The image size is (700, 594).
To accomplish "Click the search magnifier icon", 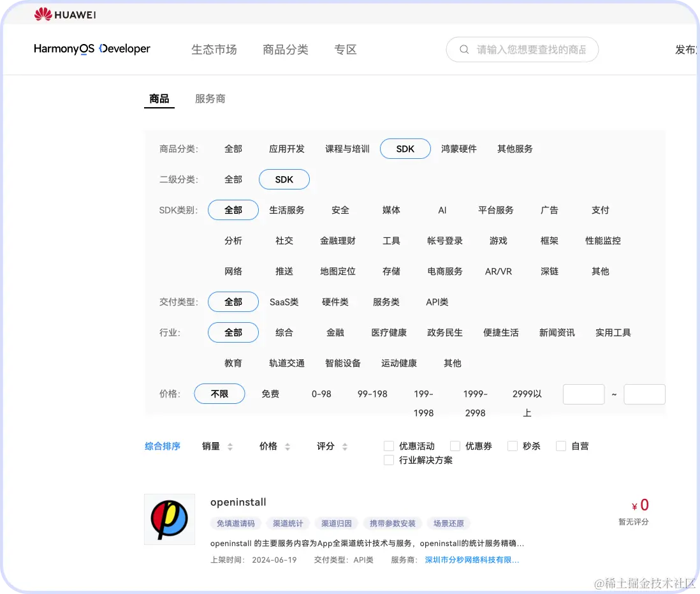I will tap(464, 50).
